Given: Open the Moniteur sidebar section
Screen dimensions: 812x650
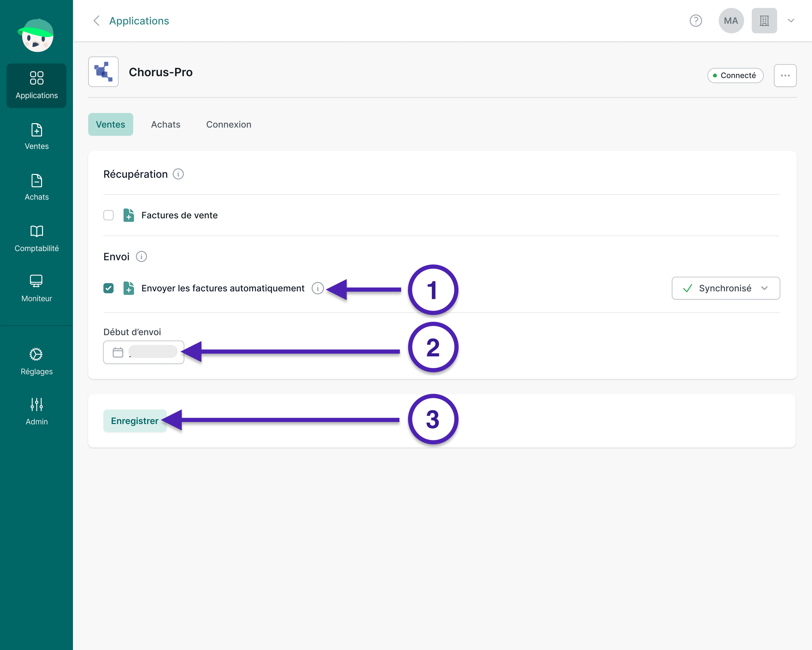Looking at the screenshot, I should tap(37, 289).
